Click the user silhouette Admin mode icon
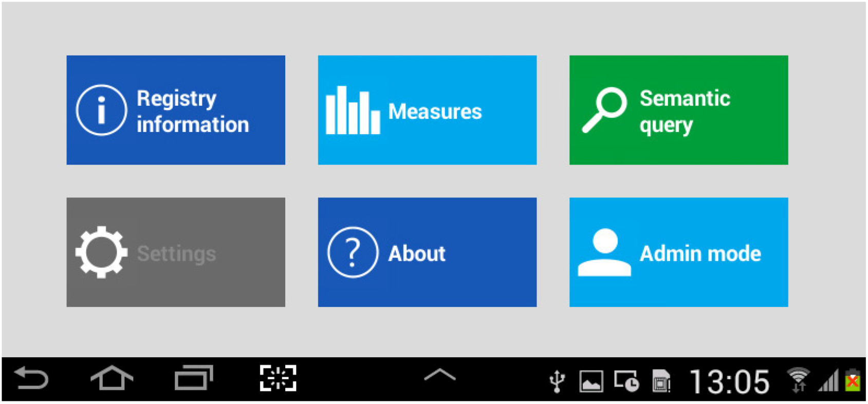This screenshot has width=868, height=404. (x=604, y=252)
